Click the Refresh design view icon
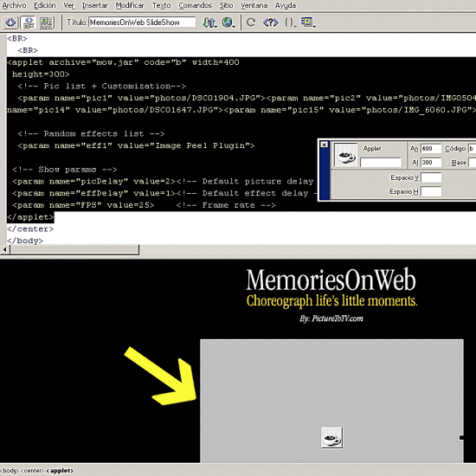The height and width of the screenshot is (476, 476). click(x=251, y=23)
